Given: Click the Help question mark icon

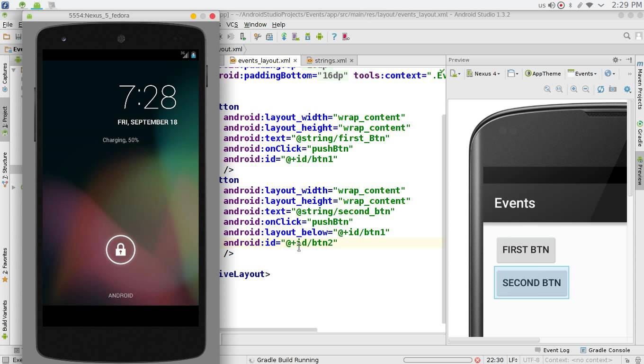Looking at the screenshot, I should [334, 36].
